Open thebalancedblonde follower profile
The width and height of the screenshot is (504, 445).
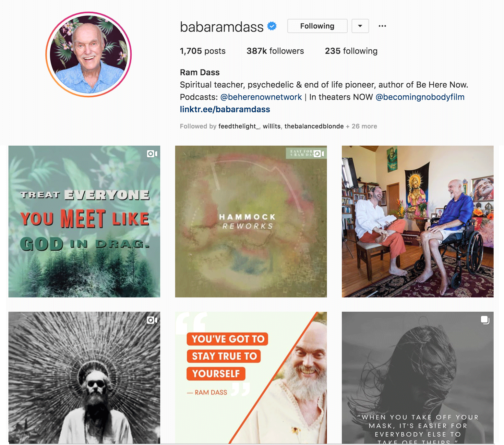[314, 126]
